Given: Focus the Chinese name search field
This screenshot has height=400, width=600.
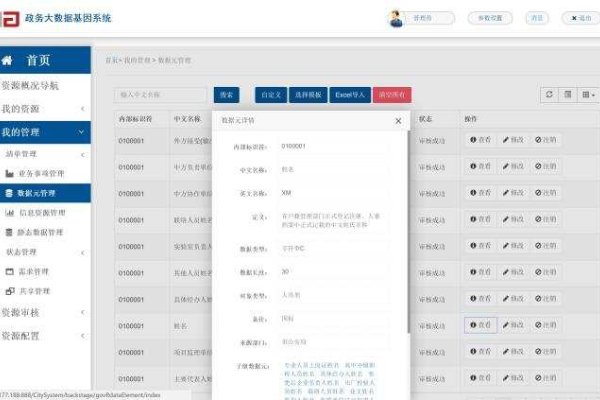Looking at the screenshot, I should point(160,95).
